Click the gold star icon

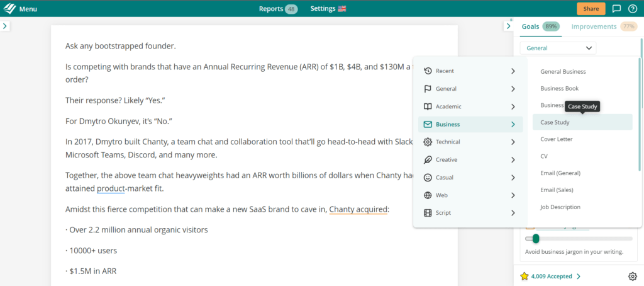coord(524,276)
